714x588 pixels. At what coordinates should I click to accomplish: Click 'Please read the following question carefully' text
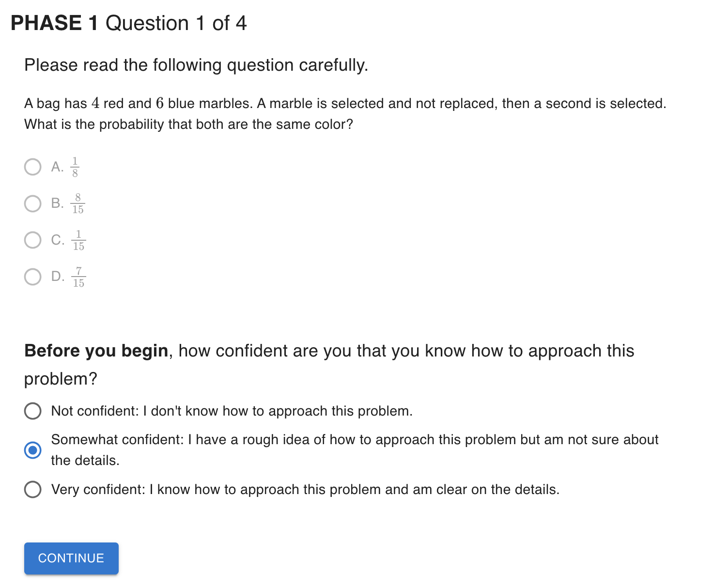click(196, 65)
